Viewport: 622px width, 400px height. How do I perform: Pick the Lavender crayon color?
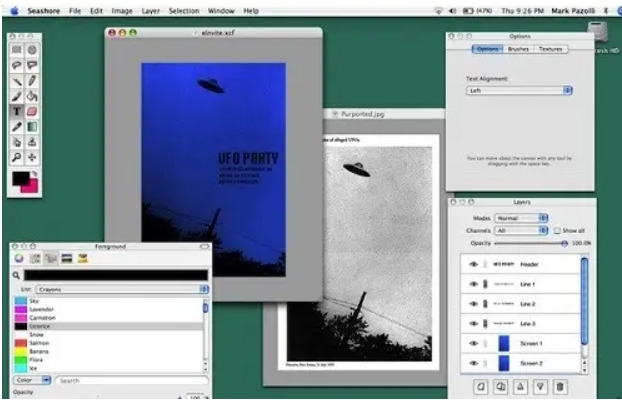point(108,309)
